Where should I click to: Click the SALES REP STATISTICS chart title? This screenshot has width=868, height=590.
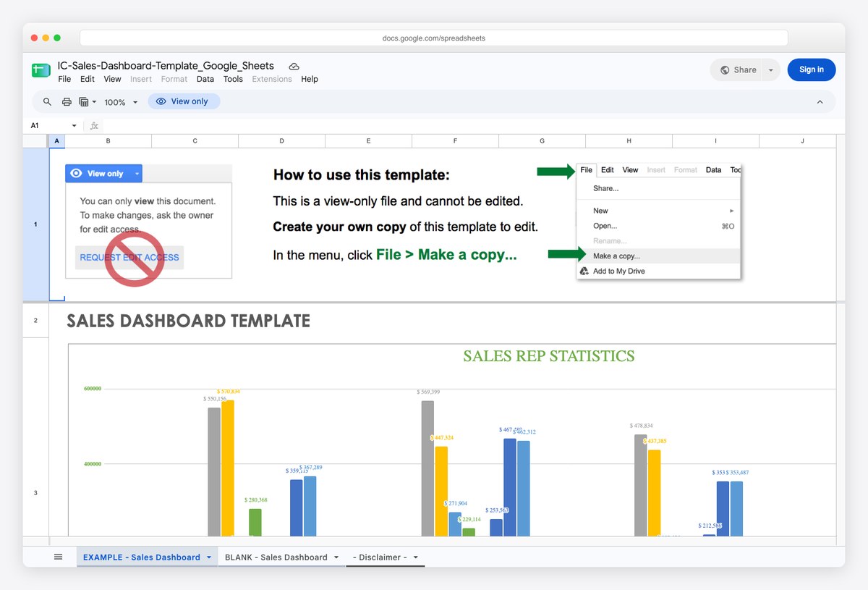[548, 356]
